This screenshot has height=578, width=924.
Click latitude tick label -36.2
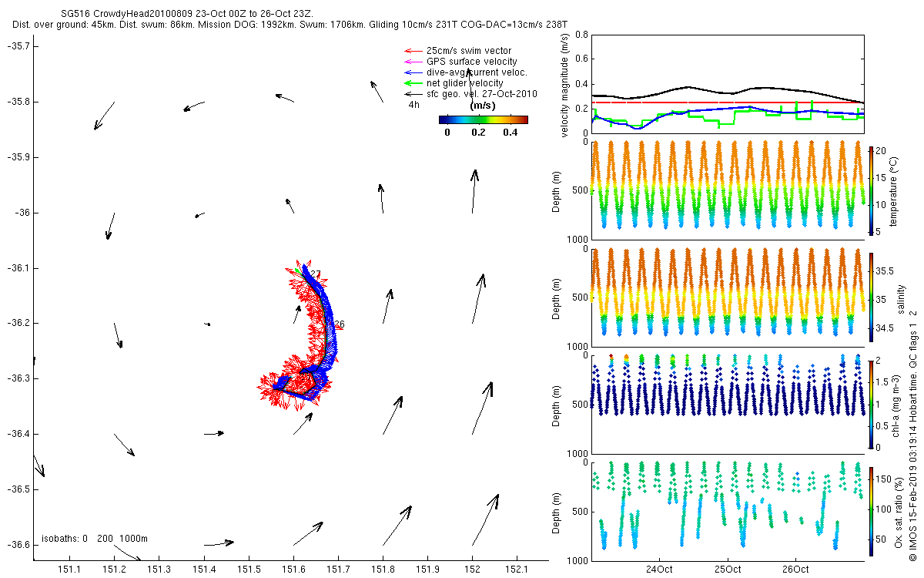tap(18, 324)
